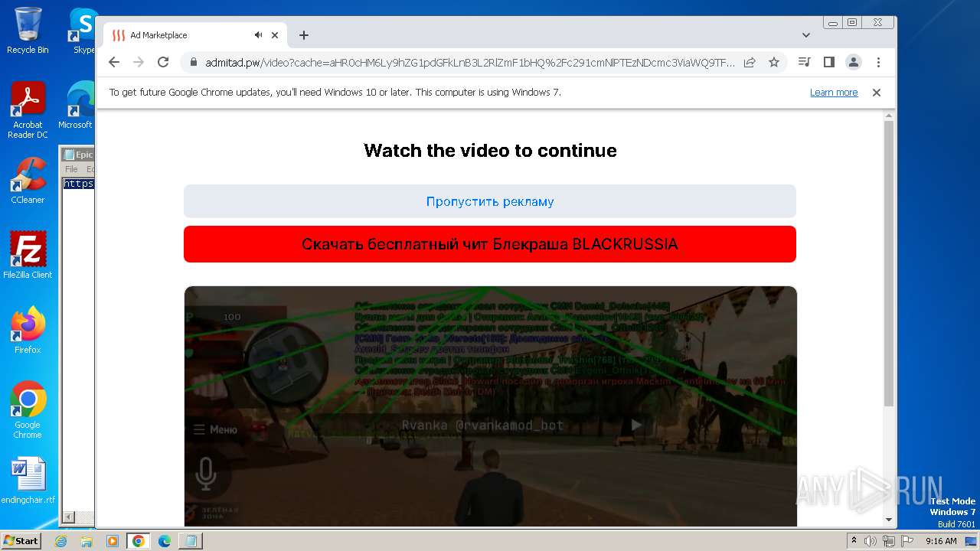Open File menu in background Epic window
980x551 pixels.
tap(71, 169)
